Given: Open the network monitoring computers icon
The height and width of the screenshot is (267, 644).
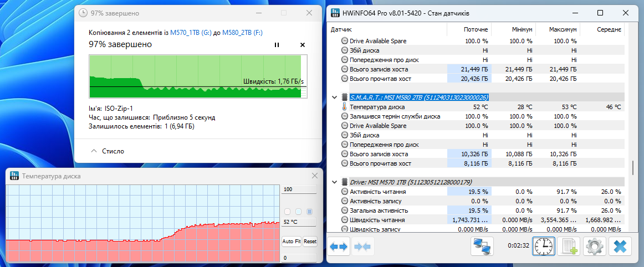Looking at the screenshot, I should [x=482, y=247].
